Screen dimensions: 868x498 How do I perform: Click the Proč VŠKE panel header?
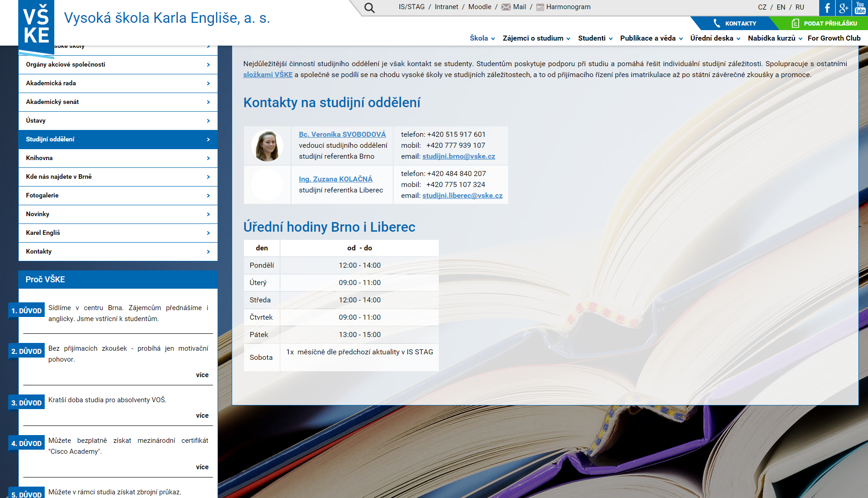[118, 280]
